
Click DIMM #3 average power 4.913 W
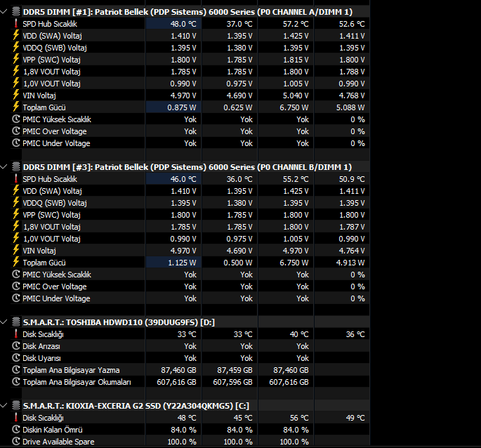(x=350, y=263)
